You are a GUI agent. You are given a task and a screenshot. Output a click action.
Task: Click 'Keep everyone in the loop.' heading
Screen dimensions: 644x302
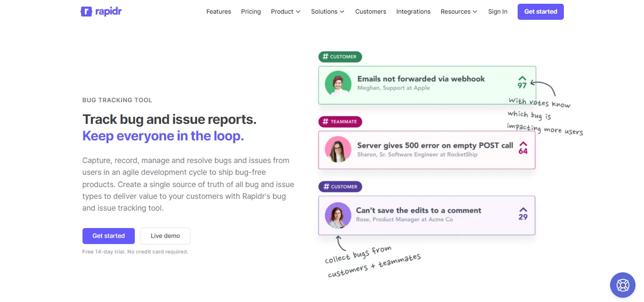(163, 136)
